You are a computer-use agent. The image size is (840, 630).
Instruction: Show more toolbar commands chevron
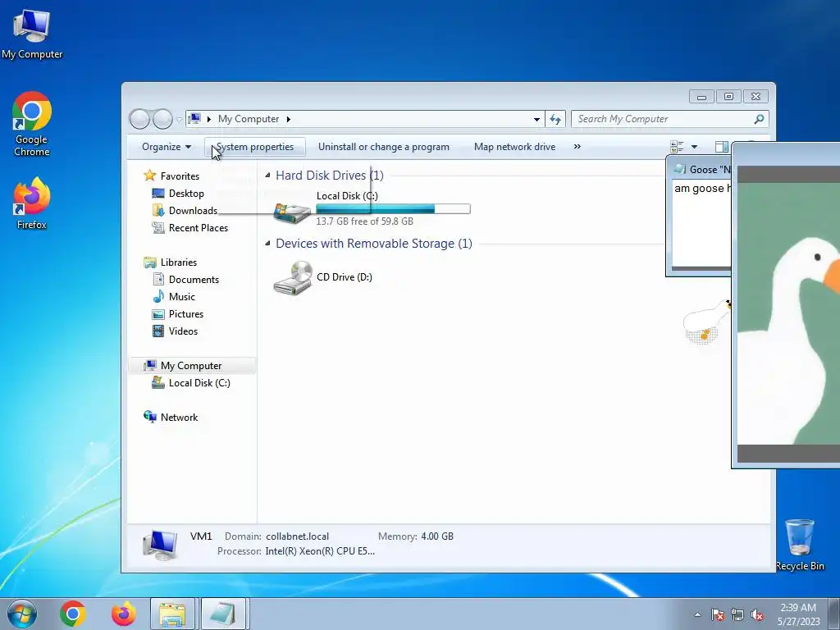(577, 147)
